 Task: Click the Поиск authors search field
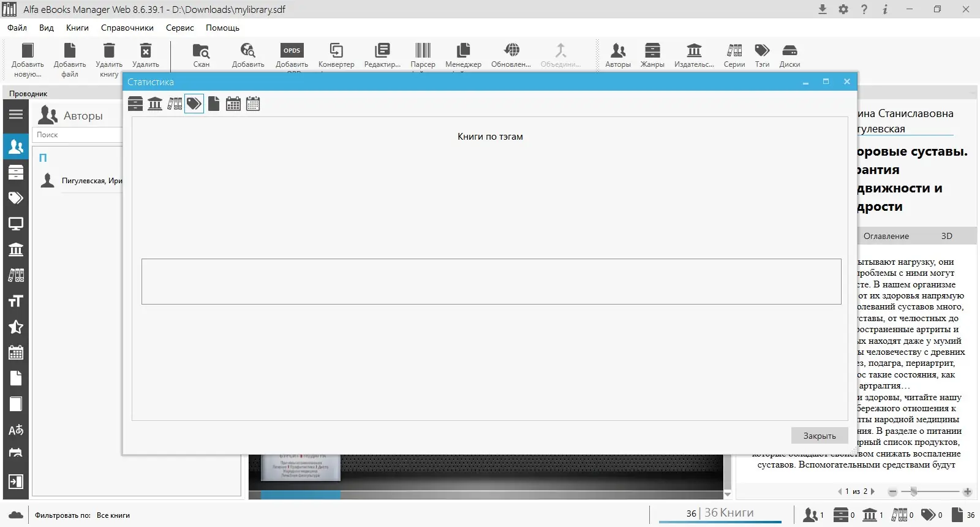pyautogui.click(x=78, y=135)
